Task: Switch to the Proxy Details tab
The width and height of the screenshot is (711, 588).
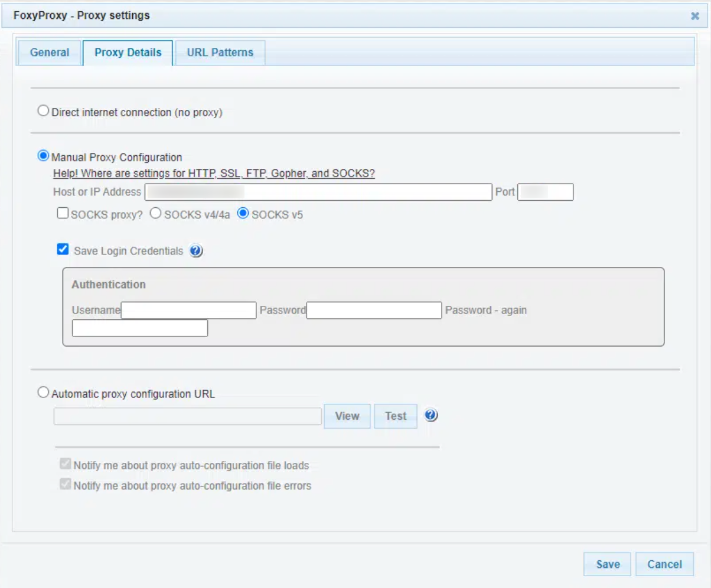Action: pos(128,53)
